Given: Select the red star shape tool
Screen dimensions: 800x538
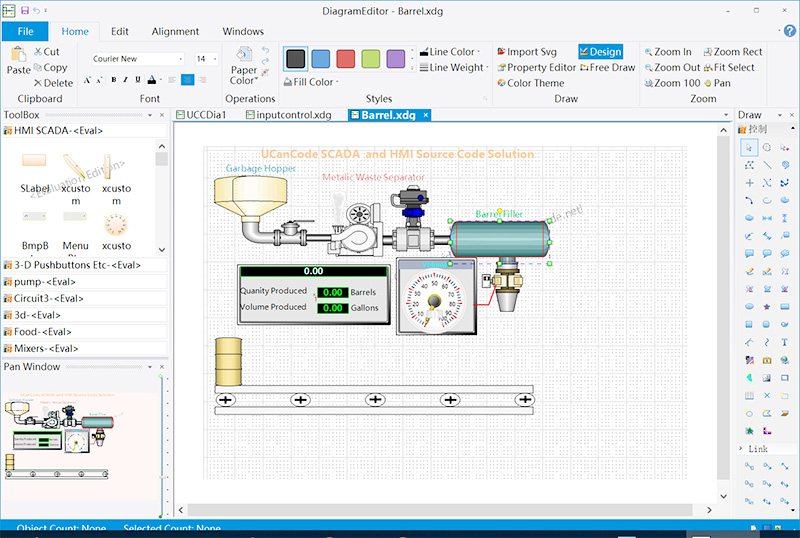Looking at the screenshot, I should point(767,307).
